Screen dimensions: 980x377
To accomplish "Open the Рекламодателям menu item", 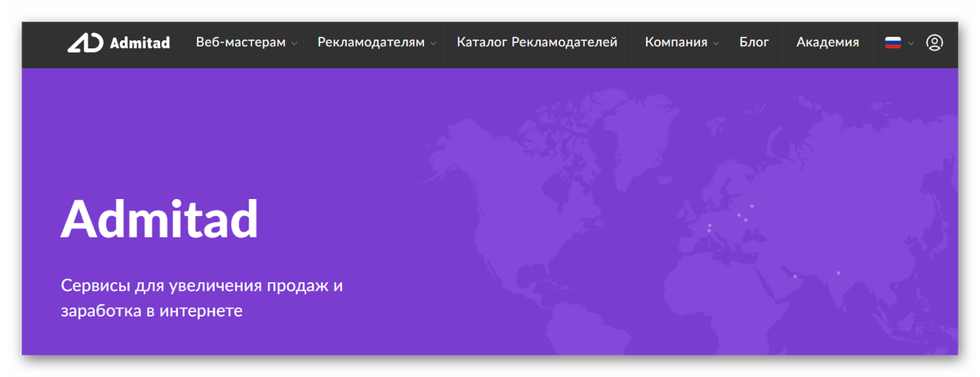I will point(371,42).
